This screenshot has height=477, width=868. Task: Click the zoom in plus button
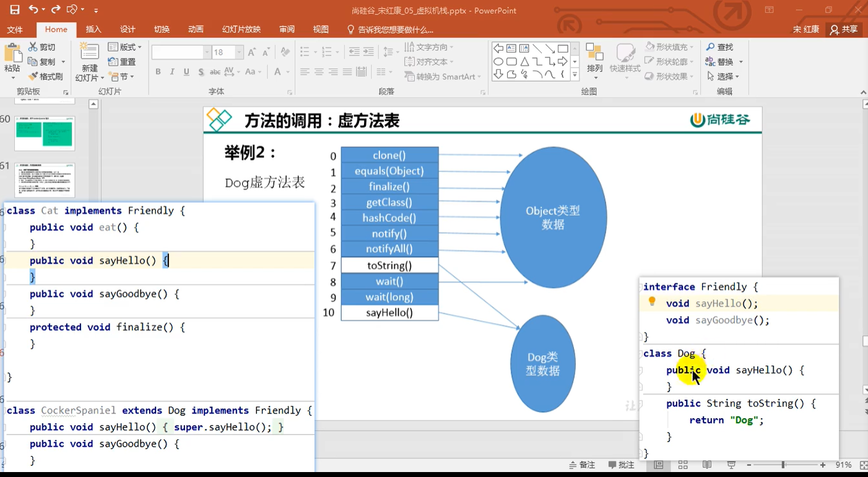pos(823,465)
